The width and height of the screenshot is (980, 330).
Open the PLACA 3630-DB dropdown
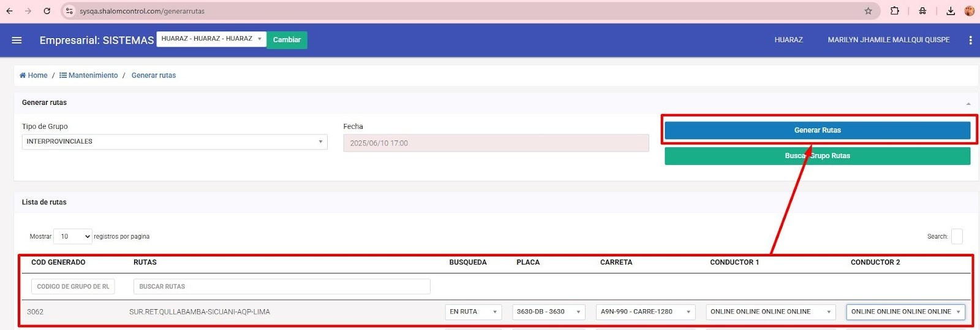(x=548, y=312)
